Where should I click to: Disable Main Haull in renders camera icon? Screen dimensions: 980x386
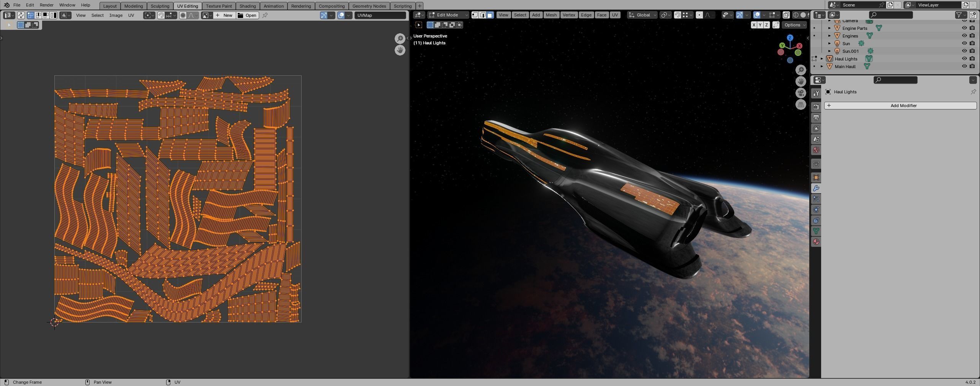click(972, 66)
